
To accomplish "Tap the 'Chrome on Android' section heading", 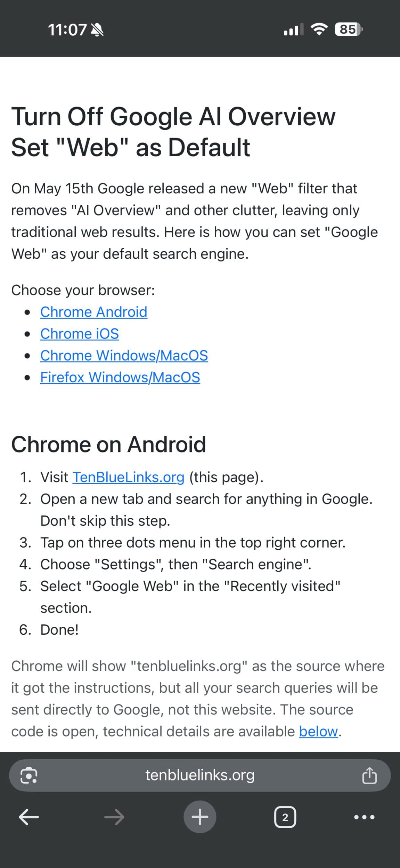I will click(109, 444).
